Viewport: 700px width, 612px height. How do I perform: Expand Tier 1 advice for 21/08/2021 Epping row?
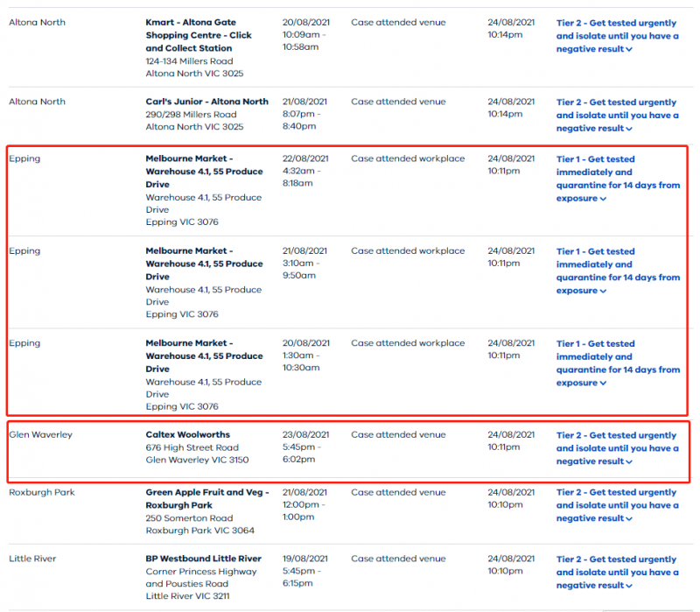click(x=618, y=271)
